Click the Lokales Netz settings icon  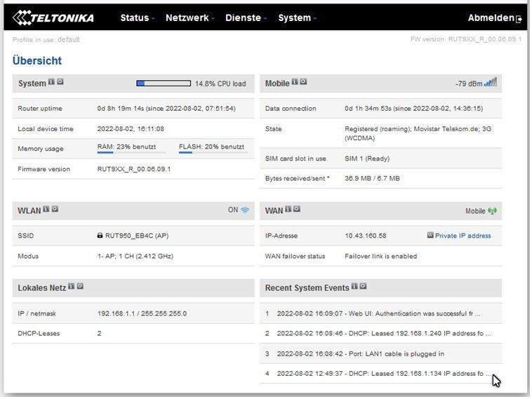point(80,286)
